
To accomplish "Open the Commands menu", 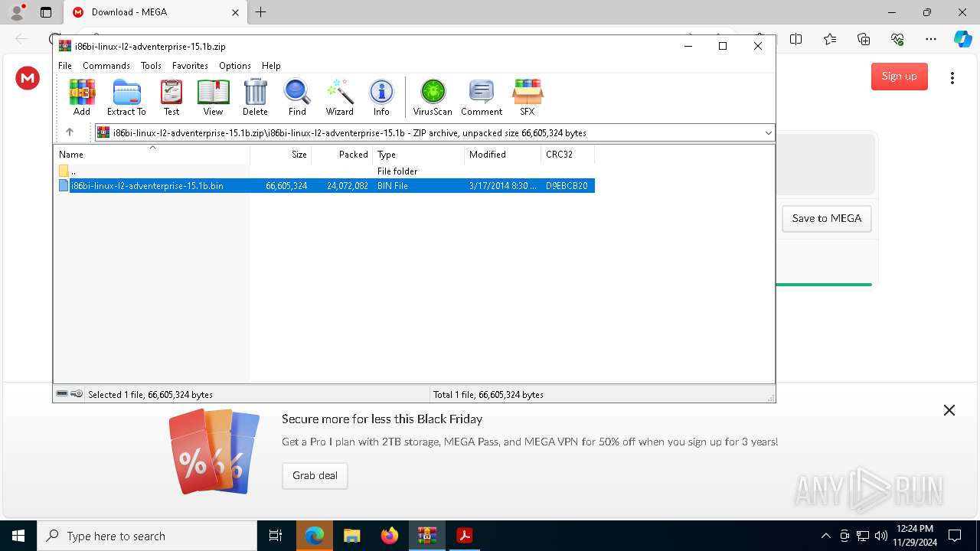I will 106,66.
